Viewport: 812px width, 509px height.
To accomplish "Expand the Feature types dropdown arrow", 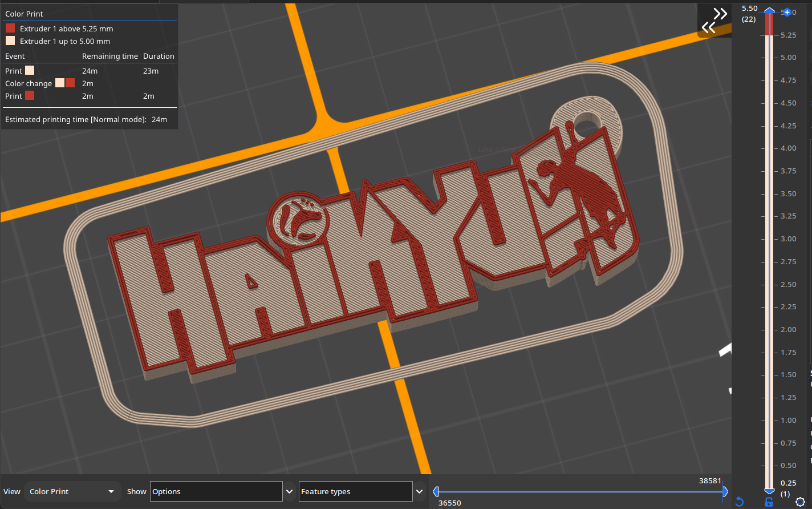I will 420,491.
